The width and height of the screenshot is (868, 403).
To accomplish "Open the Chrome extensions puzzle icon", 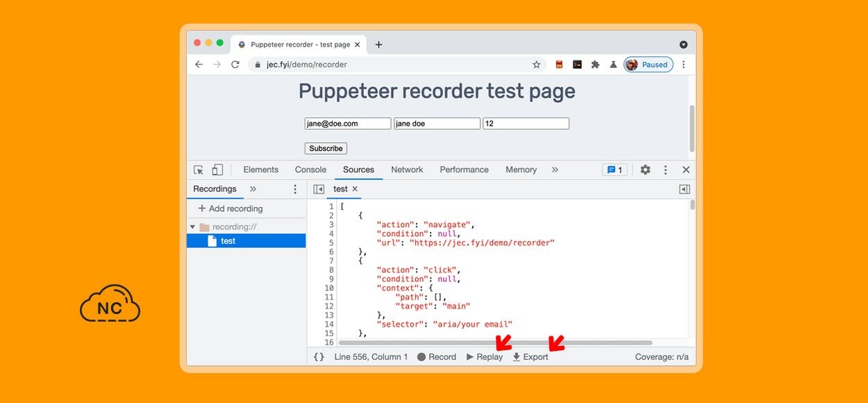I will pyautogui.click(x=595, y=65).
